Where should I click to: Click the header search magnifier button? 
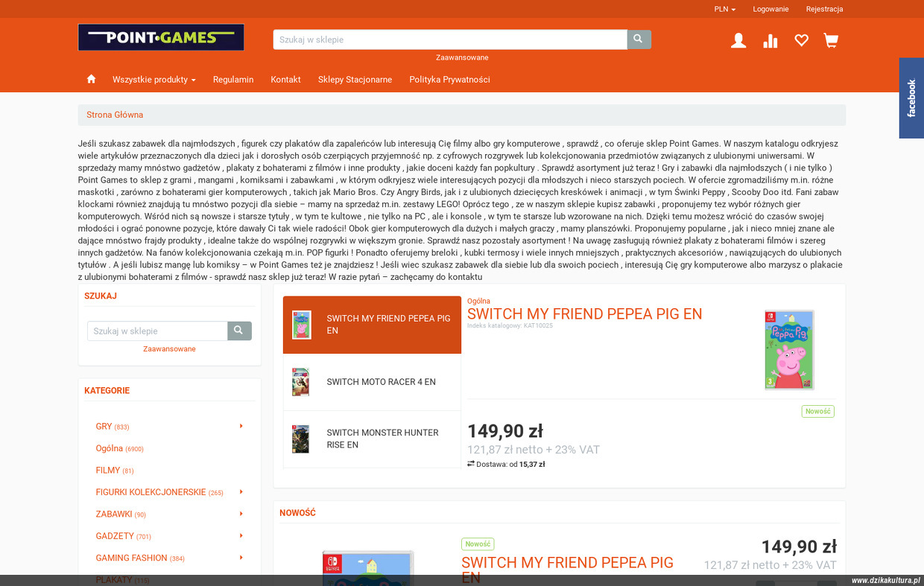pos(639,39)
